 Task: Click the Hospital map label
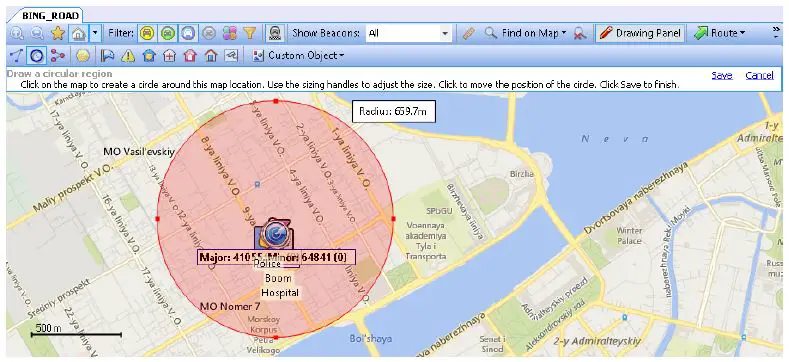280,293
